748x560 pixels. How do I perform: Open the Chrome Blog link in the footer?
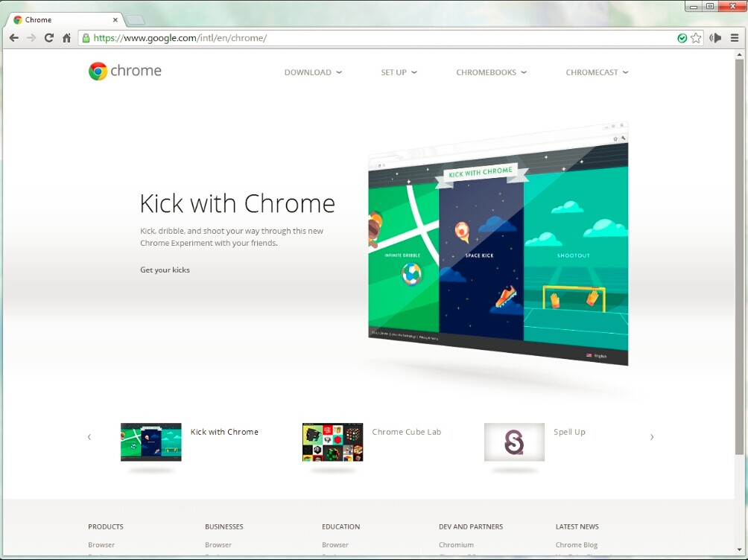point(576,544)
